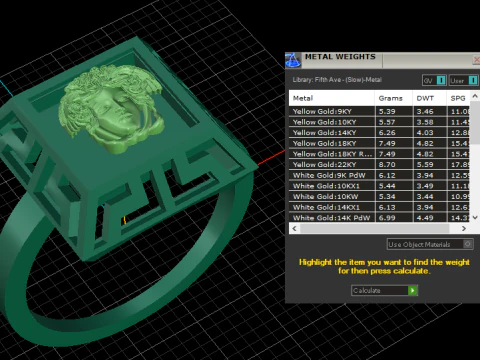This screenshot has height=360, width=480.
Task: Click the horizontal scrollbar track under the table
Action: [x=375, y=229]
